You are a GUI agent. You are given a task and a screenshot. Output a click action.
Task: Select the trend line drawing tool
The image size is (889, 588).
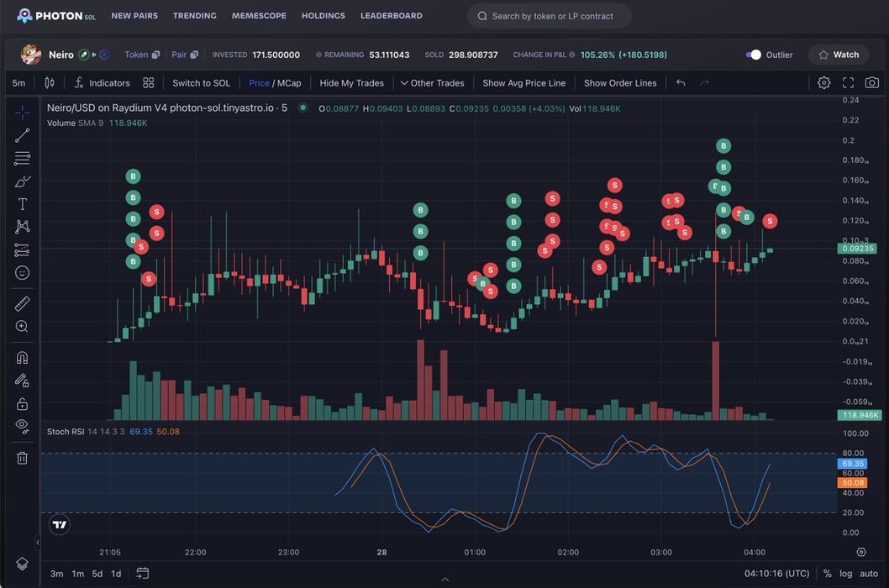22,135
